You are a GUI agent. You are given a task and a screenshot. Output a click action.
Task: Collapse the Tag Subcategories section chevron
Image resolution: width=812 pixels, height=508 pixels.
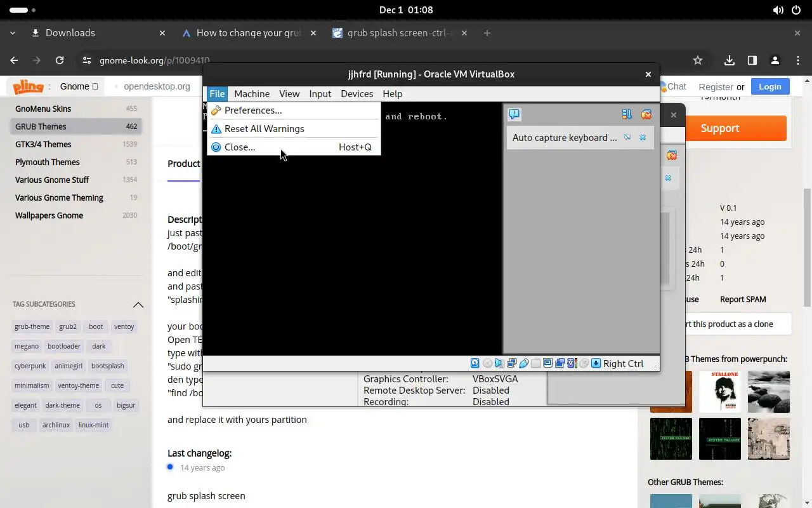tap(138, 305)
